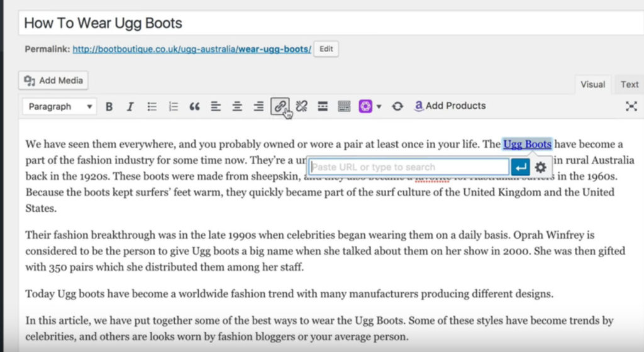Click the permalink Edit button
Image resolution: width=644 pixels, height=352 pixels.
pos(326,49)
